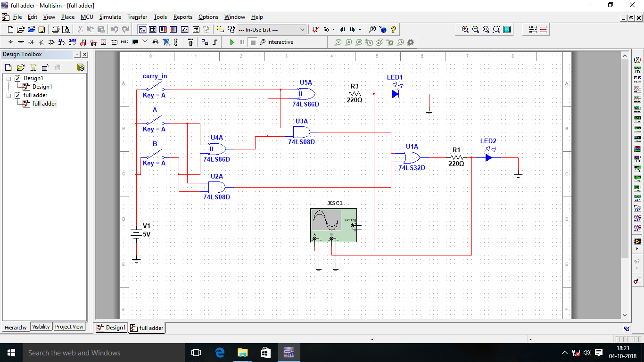This screenshot has width=644, height=362.
Task: Collapse the full adder tree node
Action: (8, 95)
